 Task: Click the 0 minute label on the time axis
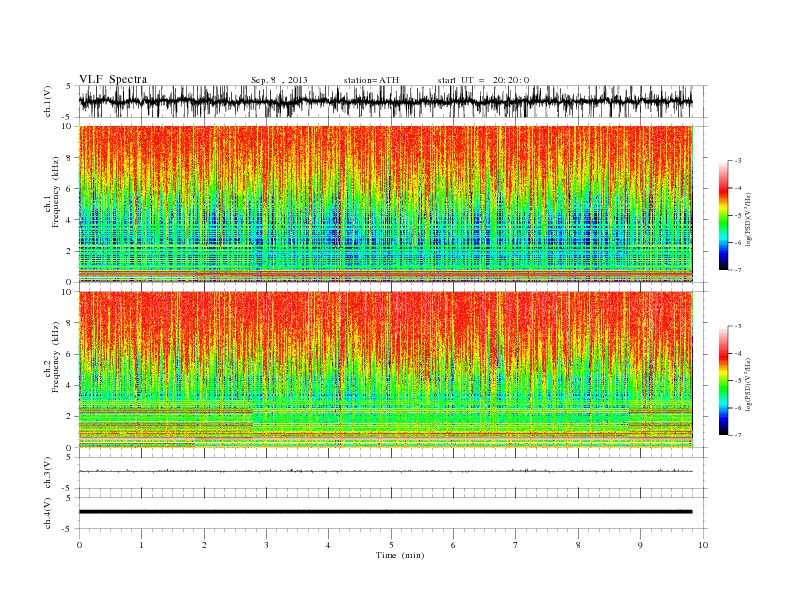79,545
